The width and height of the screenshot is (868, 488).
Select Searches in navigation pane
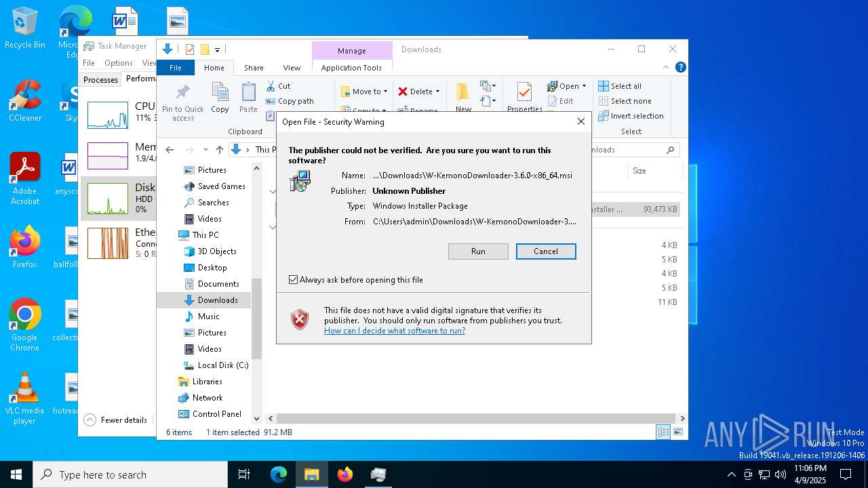point(206,203)
